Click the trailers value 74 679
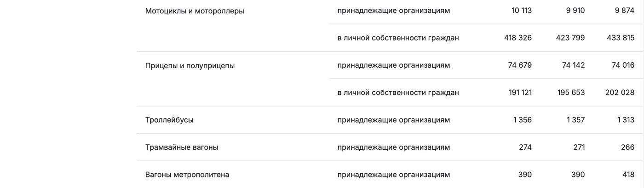644x188 pixels. coord(520,65)
